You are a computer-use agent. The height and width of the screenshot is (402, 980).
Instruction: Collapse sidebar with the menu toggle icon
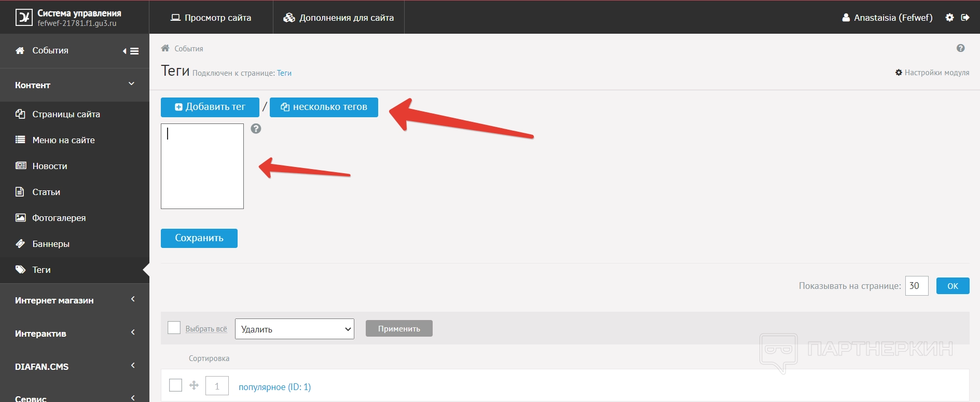(x=131, y=51)
